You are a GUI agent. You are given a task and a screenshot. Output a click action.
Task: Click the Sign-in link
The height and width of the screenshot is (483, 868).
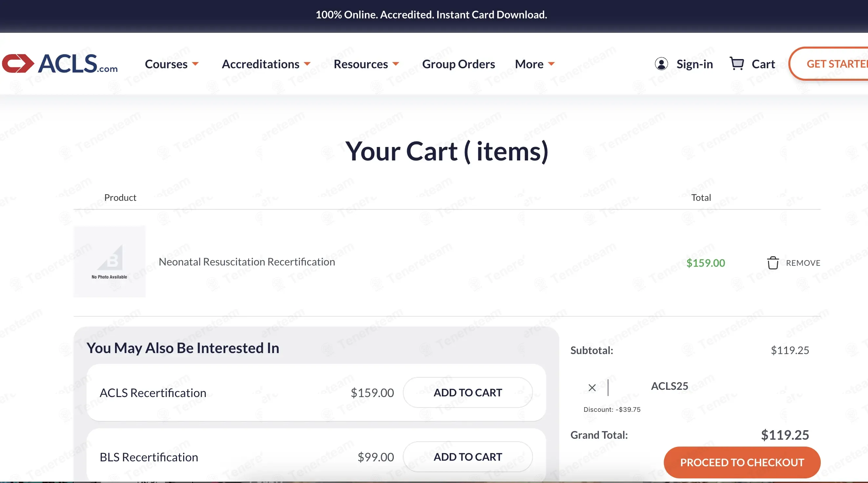pos(695,64)
